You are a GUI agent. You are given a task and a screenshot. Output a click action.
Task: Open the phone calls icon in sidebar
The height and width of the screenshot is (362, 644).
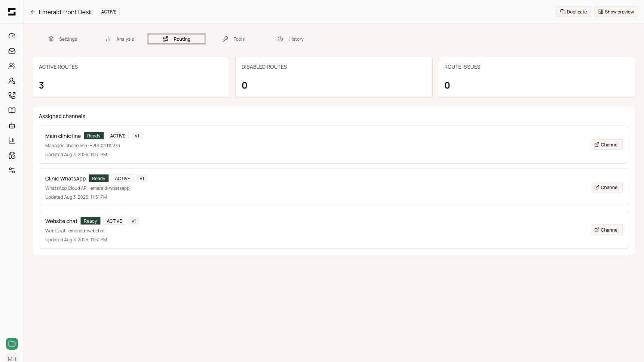12,96
